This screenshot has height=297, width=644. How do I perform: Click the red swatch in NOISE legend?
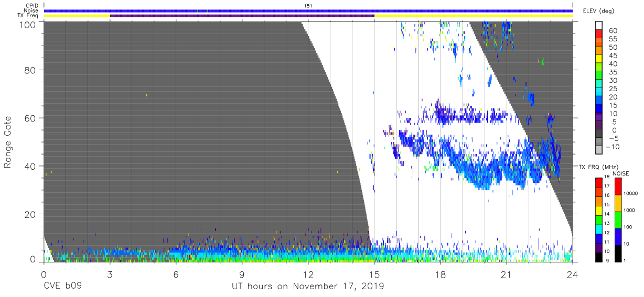coord(618,186)
